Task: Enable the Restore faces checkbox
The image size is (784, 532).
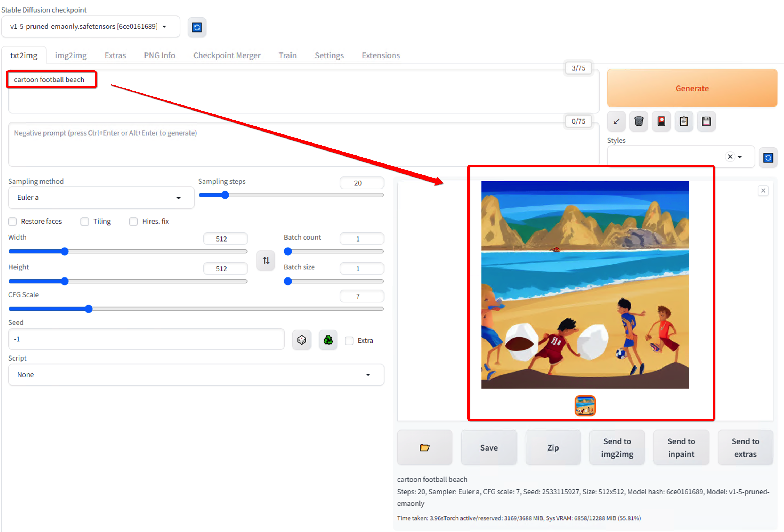Action: (13, 221)
